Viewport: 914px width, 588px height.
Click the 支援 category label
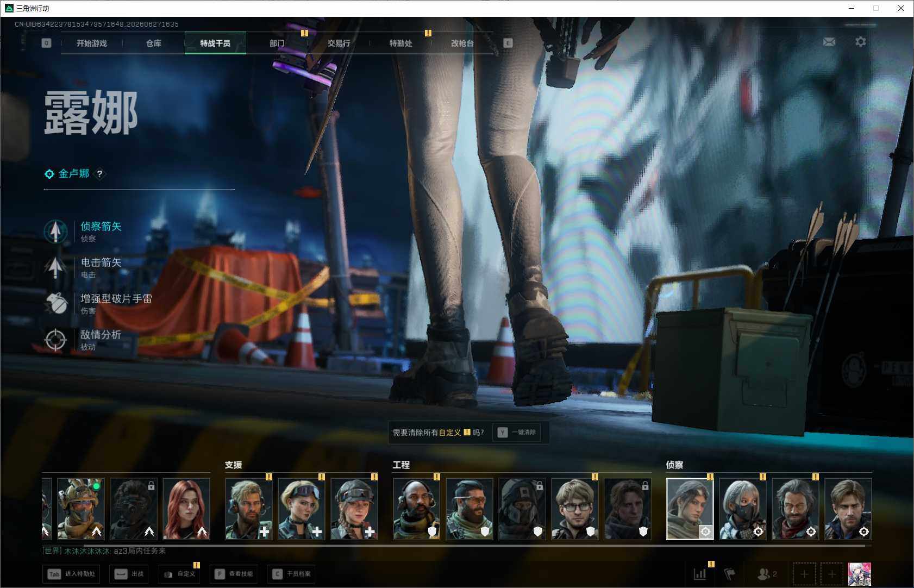click(x=234, y=465)
